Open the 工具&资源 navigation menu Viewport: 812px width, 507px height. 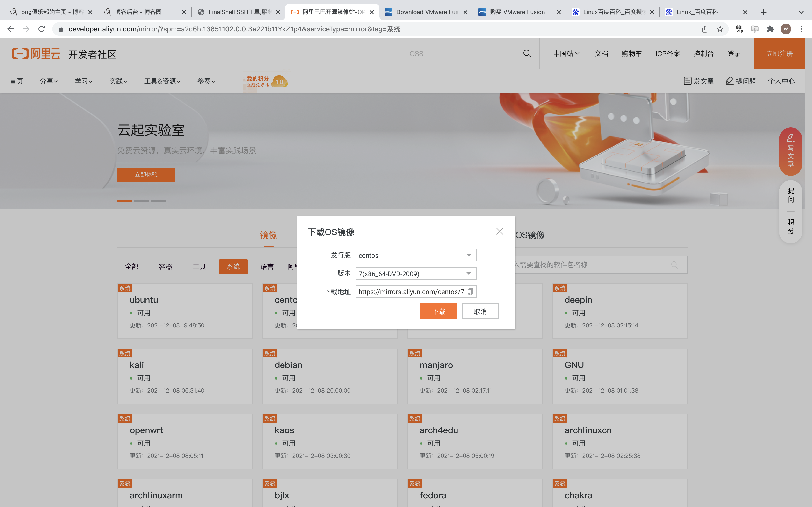[162, 81]
